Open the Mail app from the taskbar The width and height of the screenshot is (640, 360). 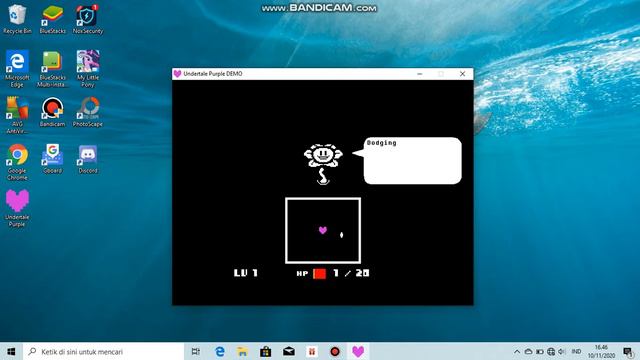tap(289, 351)
